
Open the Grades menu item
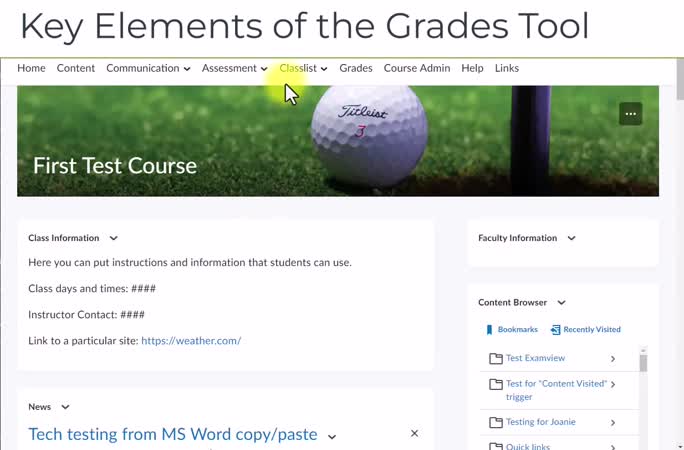[x=355, y=68]
